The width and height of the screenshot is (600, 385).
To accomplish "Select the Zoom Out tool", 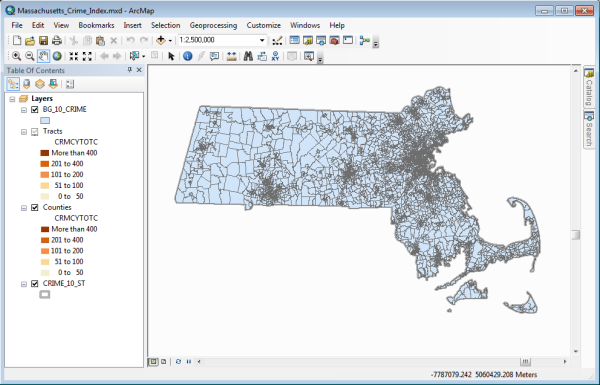I will click(29, 56).
